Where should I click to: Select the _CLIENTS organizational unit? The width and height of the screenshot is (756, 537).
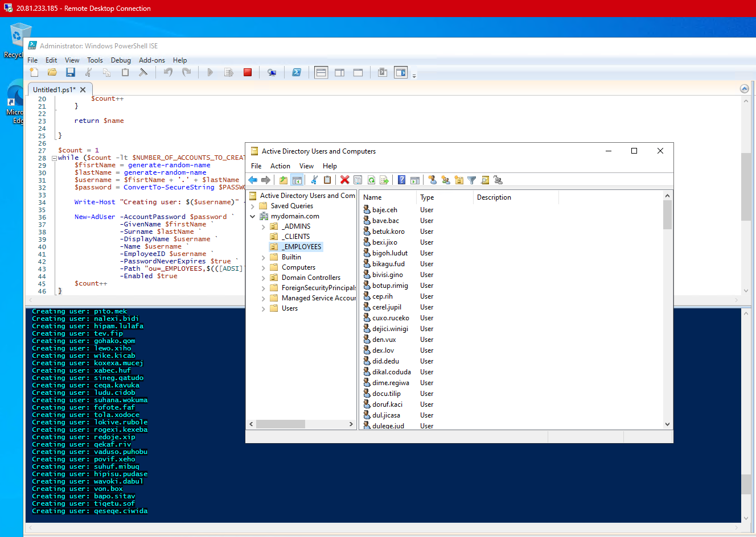(x=296, y=237)
